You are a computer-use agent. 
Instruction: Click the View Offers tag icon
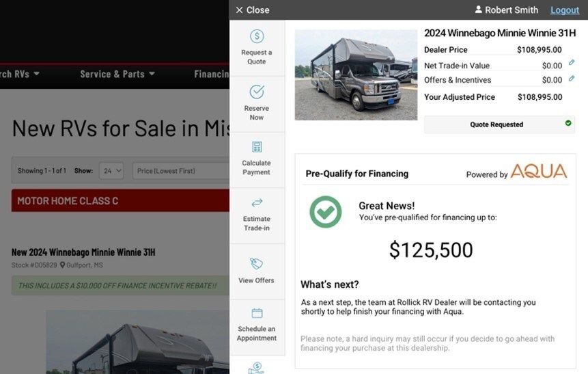pos(257,264)
